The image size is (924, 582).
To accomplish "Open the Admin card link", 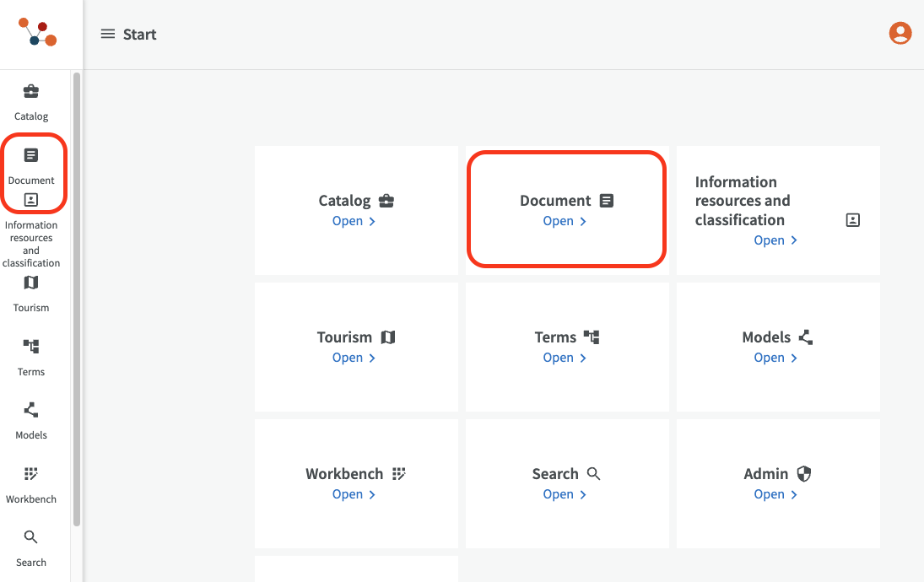I will [x=776, y=494].
